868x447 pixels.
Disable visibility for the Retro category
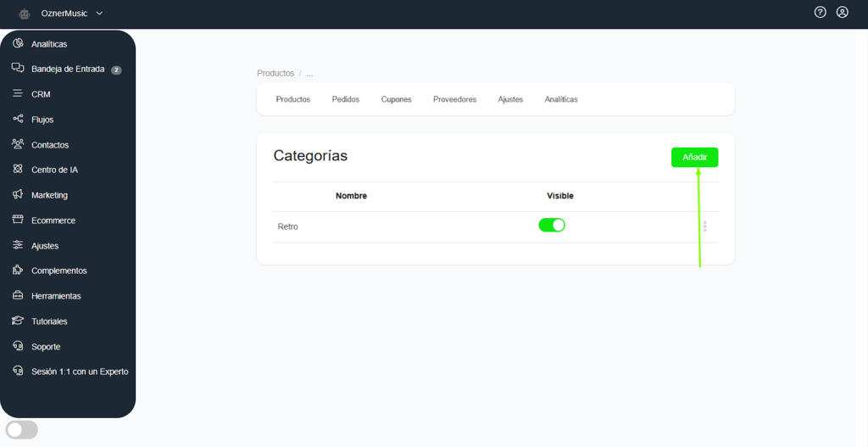tap(552, 226)
